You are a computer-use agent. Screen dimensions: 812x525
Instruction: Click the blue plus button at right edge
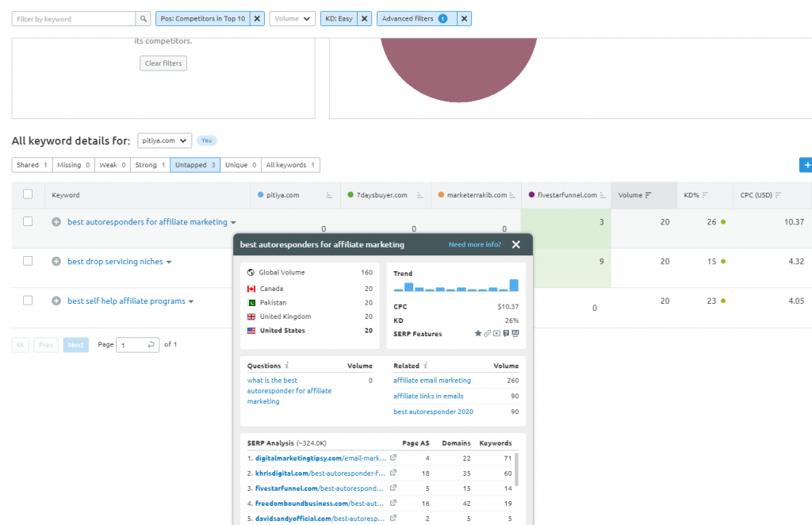[x=806, y=165]
